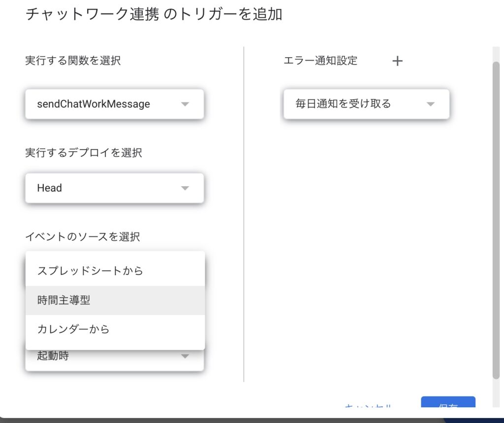This screenshot has width=504, height=423.
Task: Click the イベントのソースを選択 label
Action: coord(82,237)
